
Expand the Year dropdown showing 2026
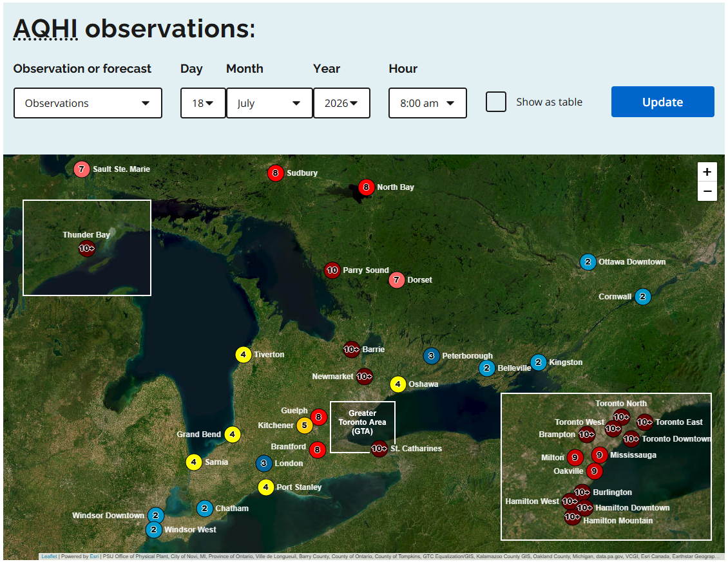click(x=341, y=103)
